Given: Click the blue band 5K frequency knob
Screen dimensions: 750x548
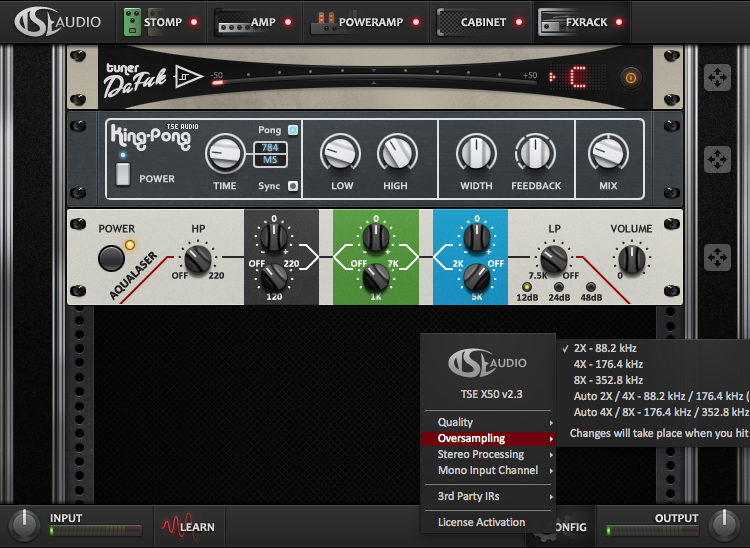Looking at the screenshot, I should coord(476,277).
